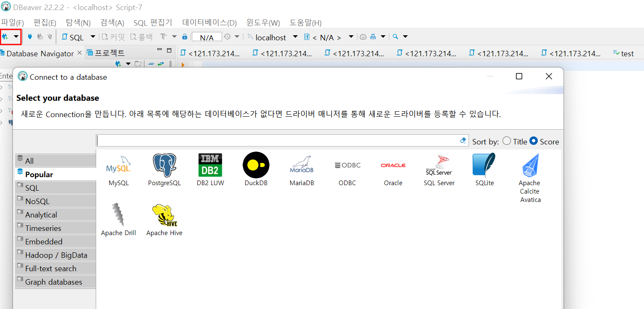Click the 커밋 (commit) toolbar button
644x309 pixels.
click(x=114, y=37)
